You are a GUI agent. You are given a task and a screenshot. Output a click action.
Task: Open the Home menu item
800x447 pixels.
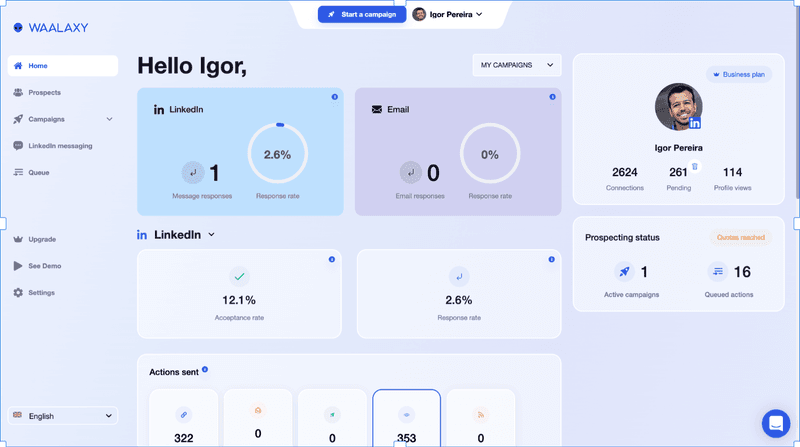(x=63, y=66)
